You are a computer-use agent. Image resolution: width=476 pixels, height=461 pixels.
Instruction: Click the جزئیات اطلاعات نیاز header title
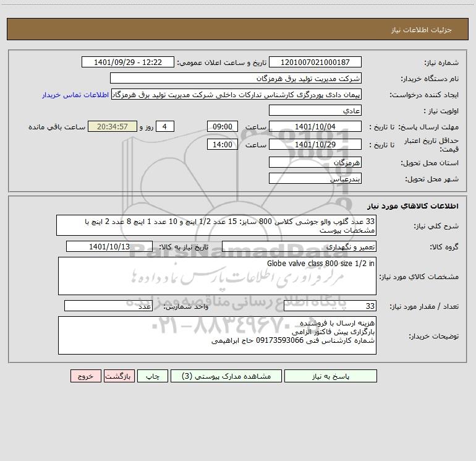(x=422, y=30)
